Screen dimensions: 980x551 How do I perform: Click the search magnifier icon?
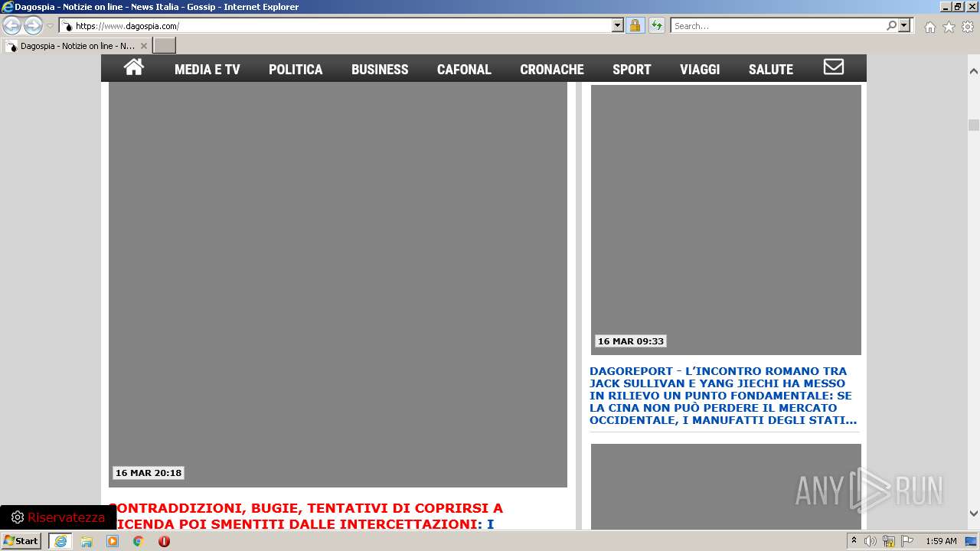pyautogui.click(x=891, y=25)
